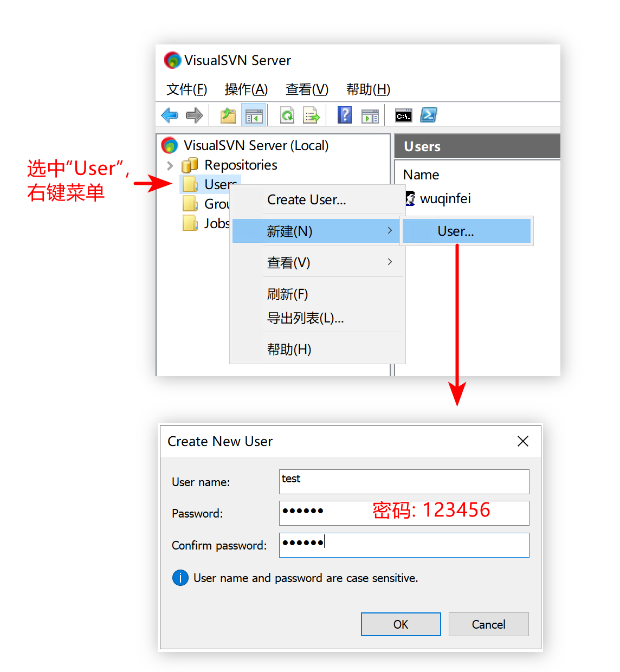Select the Repositories tree item

pyautogui.click(x=241, y=165)
